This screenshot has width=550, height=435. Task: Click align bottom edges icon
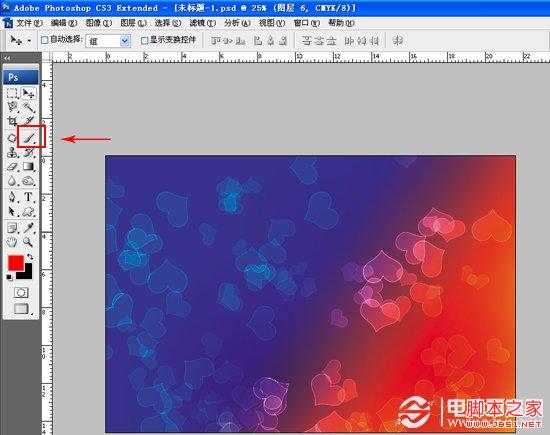[240, 41]
